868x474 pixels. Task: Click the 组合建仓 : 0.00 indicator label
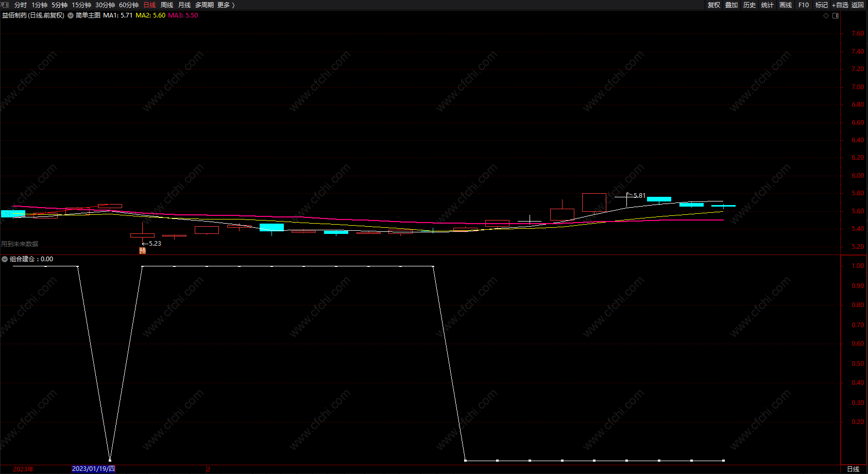[x=31, y=259]
